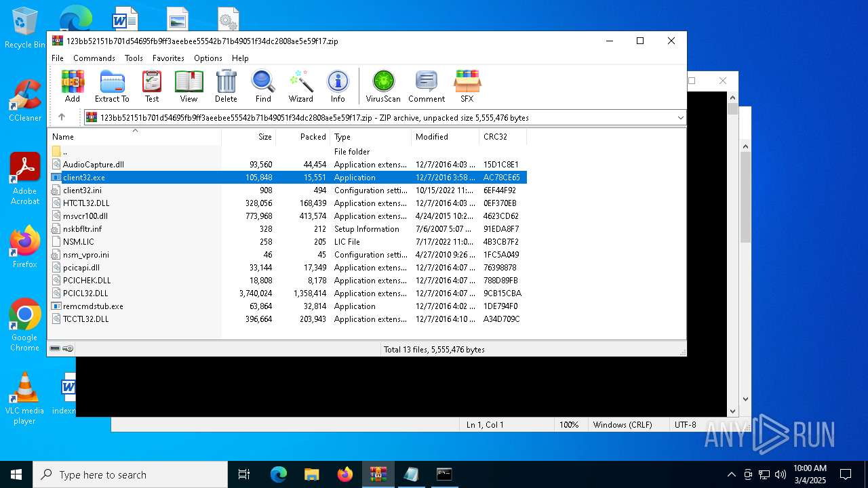Select PCICL32.DLL in the file list
Viewport: 868px width, 488px height.
tap(288, 293)
